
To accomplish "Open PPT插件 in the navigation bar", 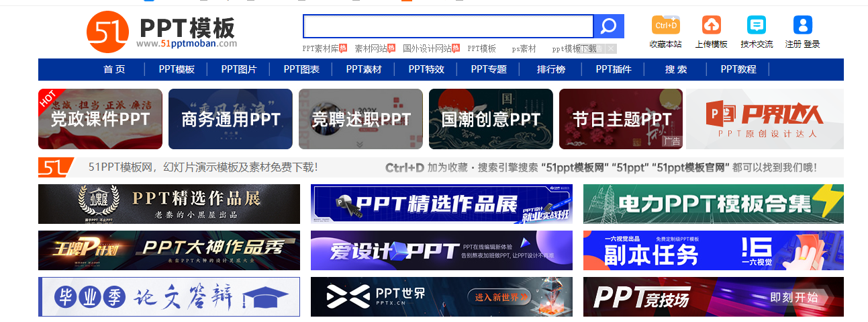I will click(614, 69).
